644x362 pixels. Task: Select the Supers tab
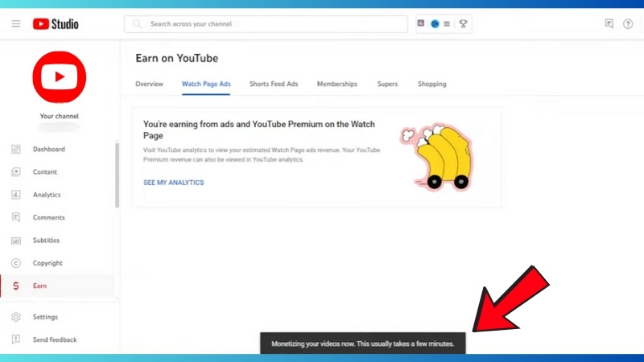(387, 84)
